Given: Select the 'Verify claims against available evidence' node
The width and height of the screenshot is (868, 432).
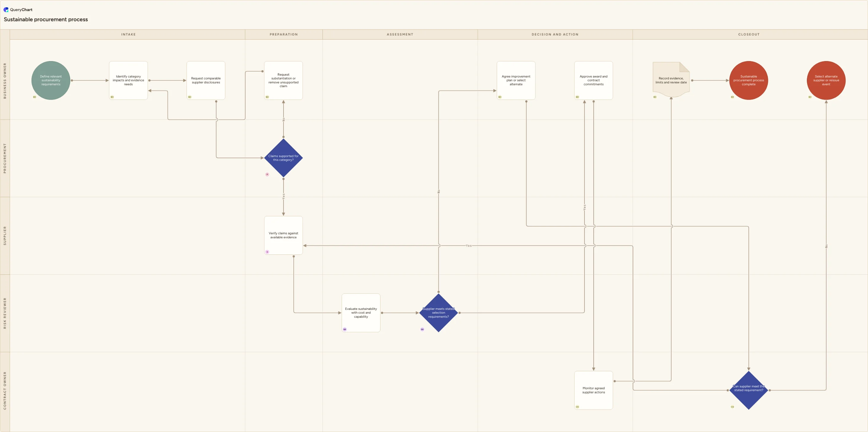Looking at the screenshot, I should tap(284, 235).
